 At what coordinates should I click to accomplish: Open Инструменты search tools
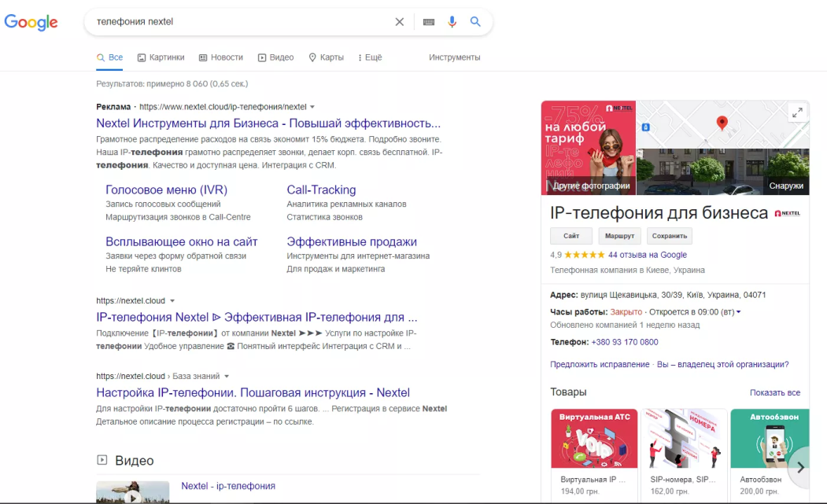tap(454, 57)
